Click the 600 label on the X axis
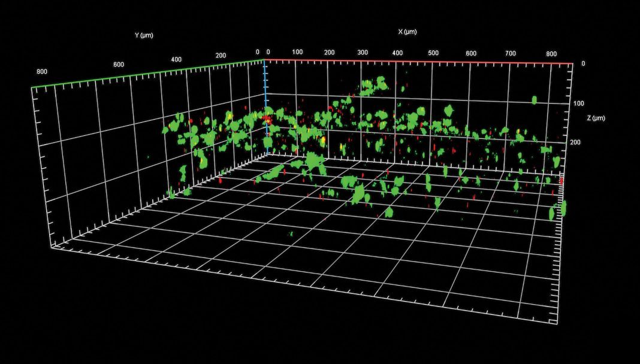 (x=471, y=53)
